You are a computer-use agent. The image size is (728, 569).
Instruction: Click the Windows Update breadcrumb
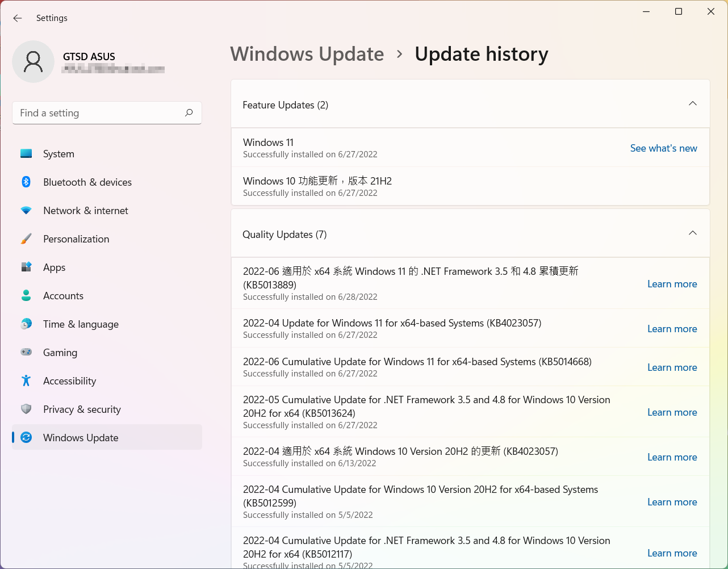(307, 54)
